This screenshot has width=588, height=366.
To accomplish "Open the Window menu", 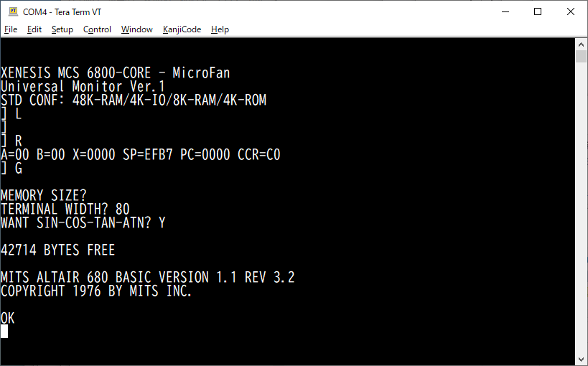I will pyautogui.click(x=137, y=29).
